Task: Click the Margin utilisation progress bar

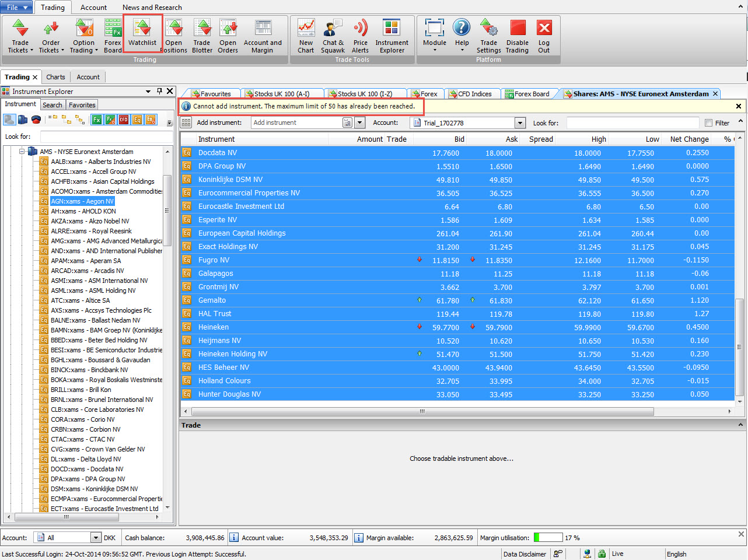Action: click(x=548, y=538)
